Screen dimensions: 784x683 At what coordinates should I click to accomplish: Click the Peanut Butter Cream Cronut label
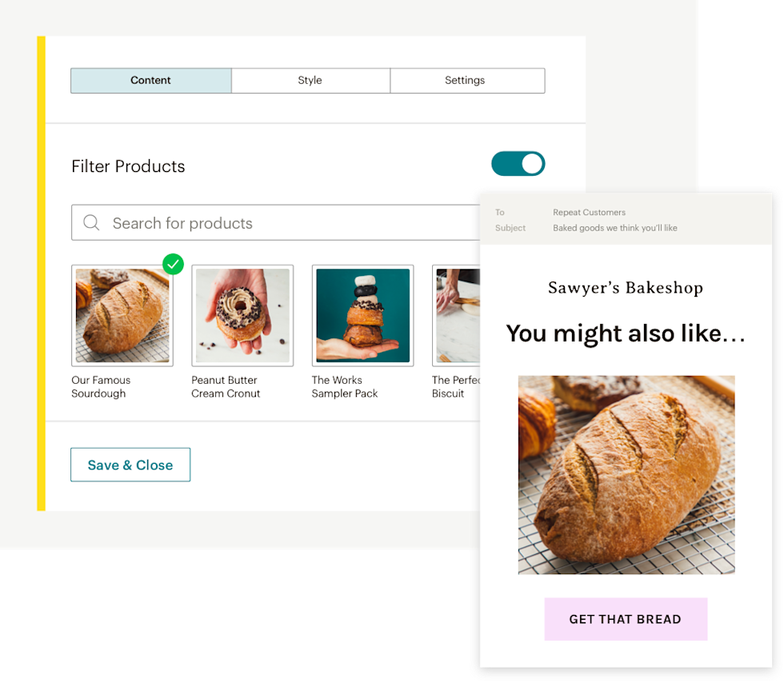(226, 386)
